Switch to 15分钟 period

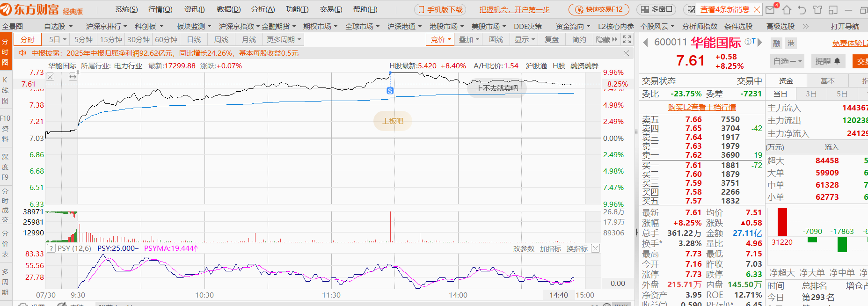[111, 40]
